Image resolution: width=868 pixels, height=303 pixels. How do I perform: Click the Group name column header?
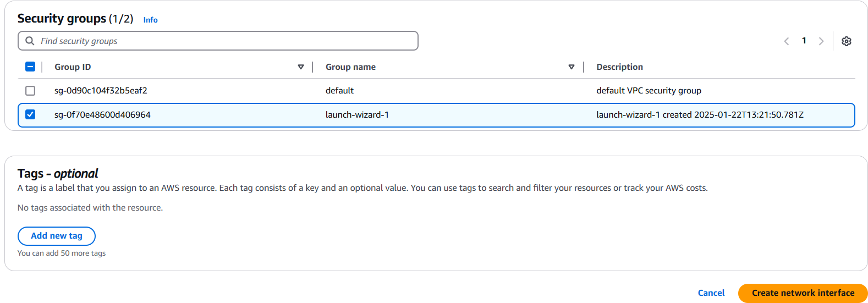coord(350,67)
